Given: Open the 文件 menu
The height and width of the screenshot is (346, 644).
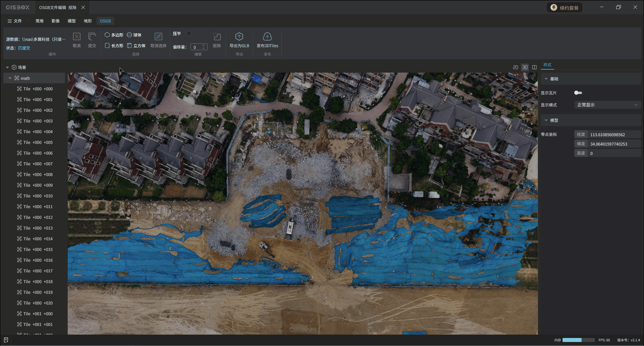Looking at the screenshot, I should click(x=14, y=21).
